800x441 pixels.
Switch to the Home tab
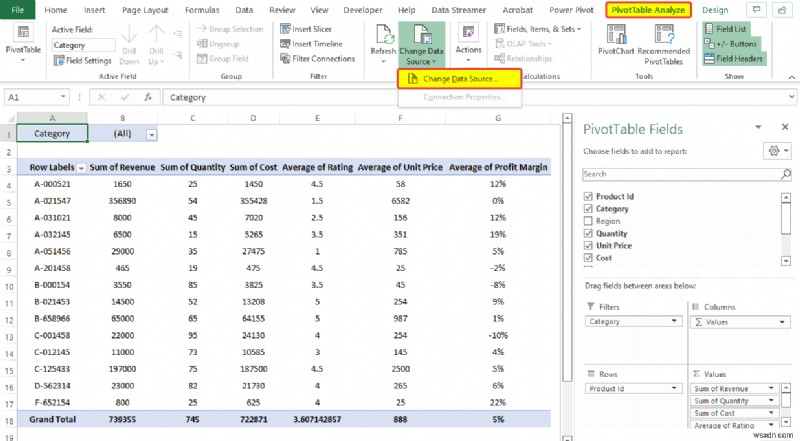coord(56,10)
